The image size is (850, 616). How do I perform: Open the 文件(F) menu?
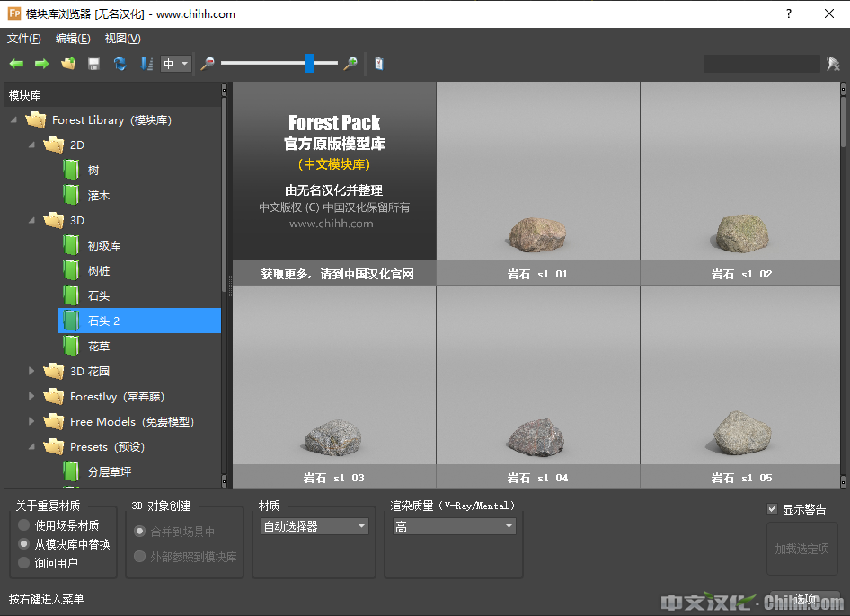pos(24,39)
